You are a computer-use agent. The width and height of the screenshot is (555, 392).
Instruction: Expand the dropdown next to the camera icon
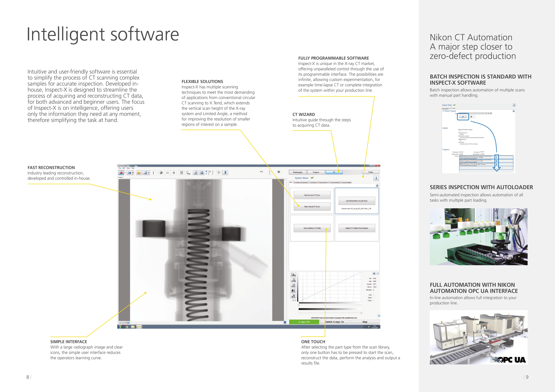[133, 173]
